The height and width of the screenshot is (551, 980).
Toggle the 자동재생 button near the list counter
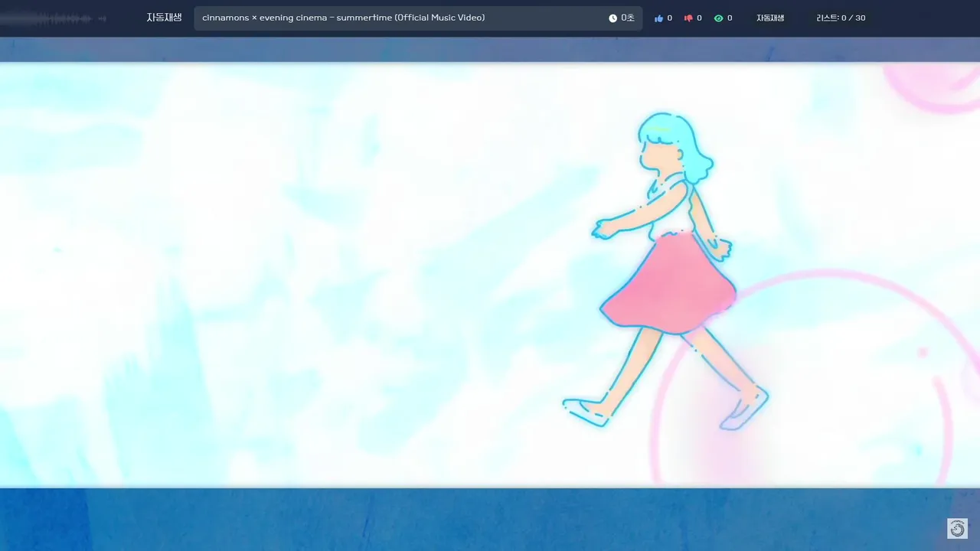click(x=770, y=18)
